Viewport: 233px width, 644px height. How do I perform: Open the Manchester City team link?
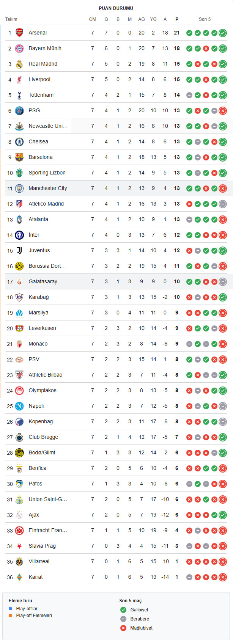[x=48, y=188]
